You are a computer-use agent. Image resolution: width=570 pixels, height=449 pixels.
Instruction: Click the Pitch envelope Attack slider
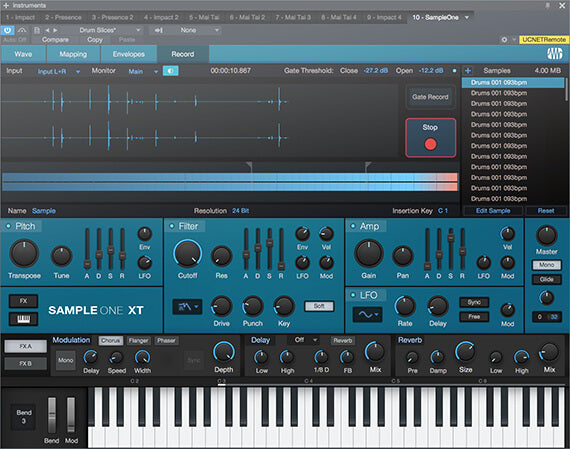click(x=87, y=249)
